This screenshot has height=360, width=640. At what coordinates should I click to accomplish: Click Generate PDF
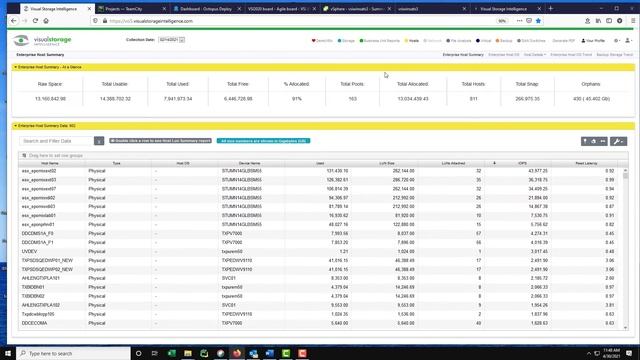563,41
